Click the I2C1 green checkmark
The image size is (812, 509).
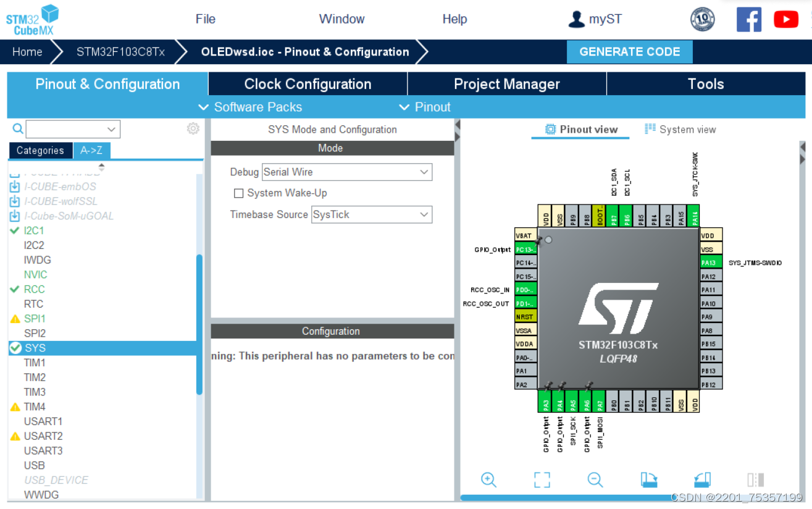[15, 230]
